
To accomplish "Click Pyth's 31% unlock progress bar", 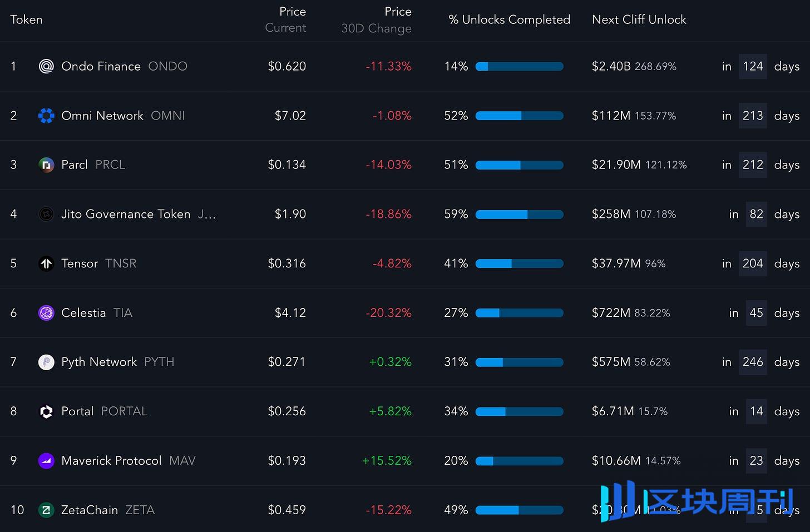I will (x=520, y=362).
